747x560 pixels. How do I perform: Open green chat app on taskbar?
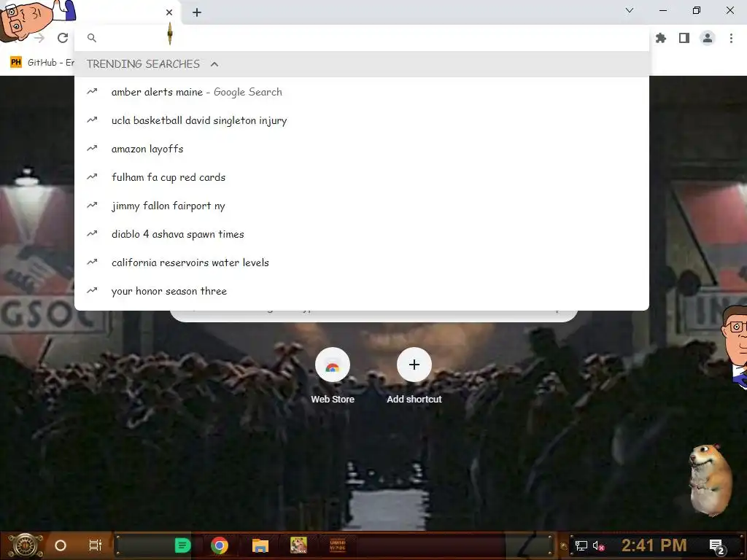point(182,545)
